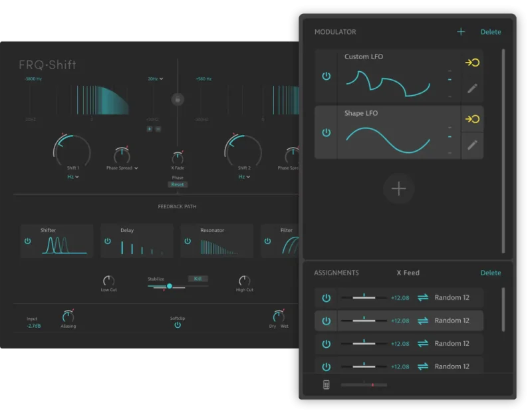Open Shape LFO editor via pencil icon
This screenshot has height=415, width=532.
(472, 145)
